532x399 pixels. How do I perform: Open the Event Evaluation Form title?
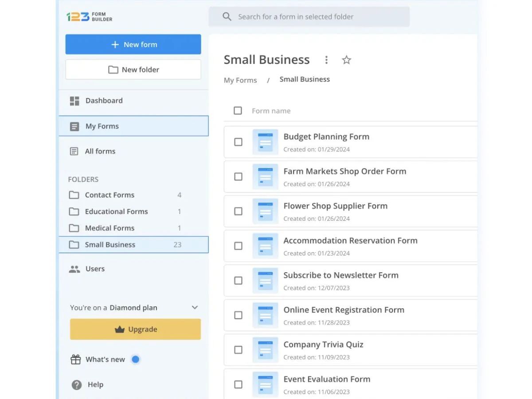tap(327, 379)
